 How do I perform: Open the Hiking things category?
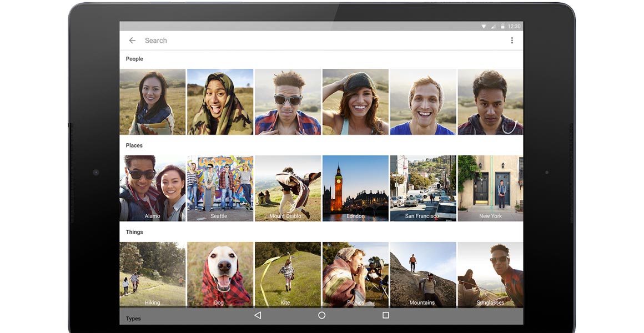153,274
